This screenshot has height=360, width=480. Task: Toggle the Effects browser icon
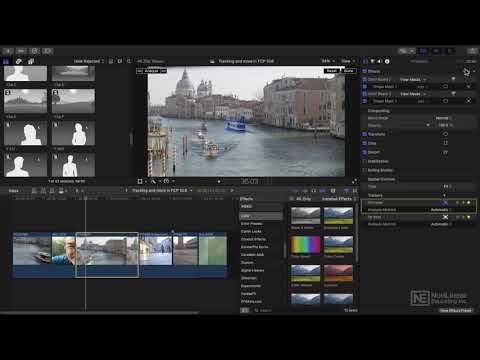[346, 191]
